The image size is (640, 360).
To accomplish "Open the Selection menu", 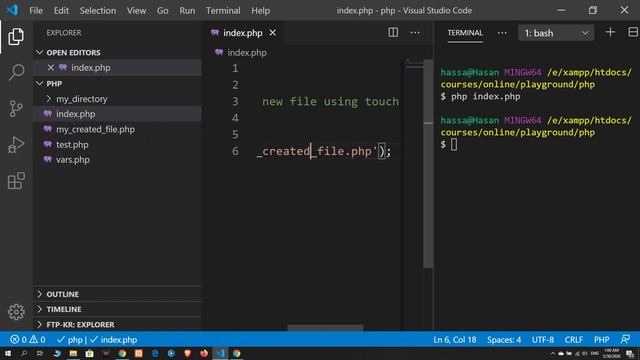I will pyautogui.click(x=98, y=11).
